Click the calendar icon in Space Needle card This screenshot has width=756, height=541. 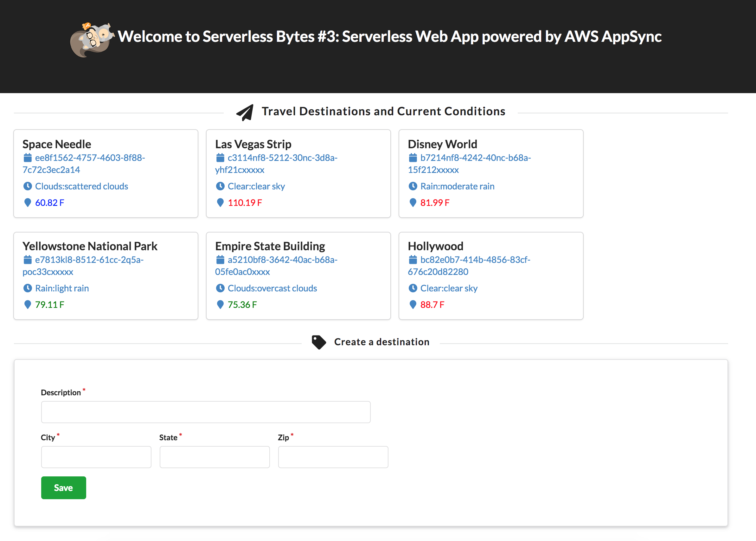[28, 157]
